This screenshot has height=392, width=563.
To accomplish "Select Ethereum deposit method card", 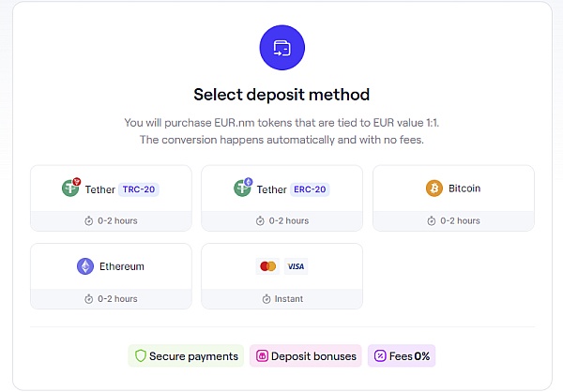I will (111, 276).
